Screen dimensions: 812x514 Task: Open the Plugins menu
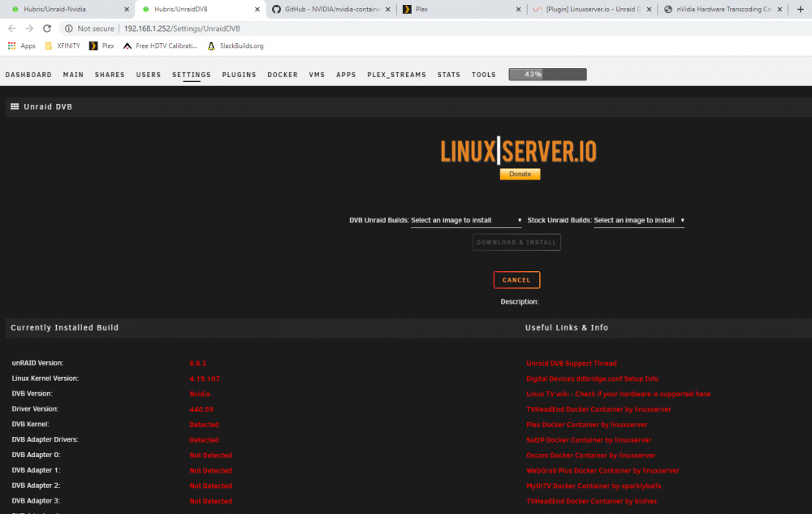pyautogui.click(x=240, y=75)
